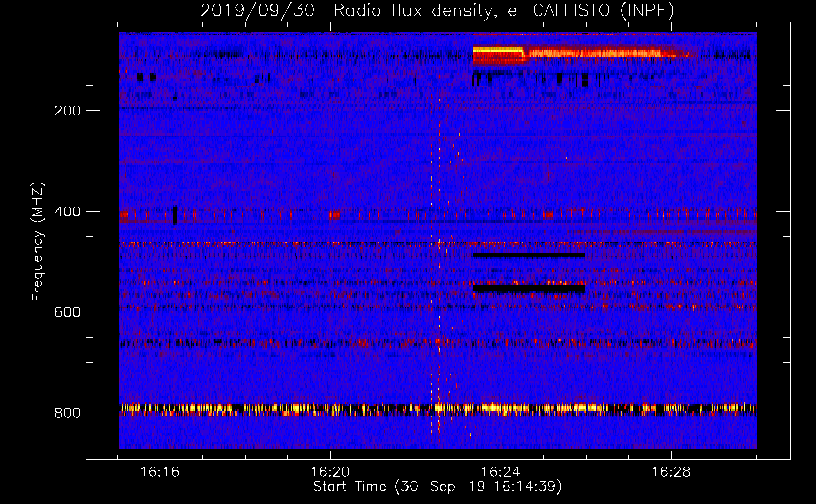
Task: Click the 16:28 time axis label
Action: [x=671, y=472]
